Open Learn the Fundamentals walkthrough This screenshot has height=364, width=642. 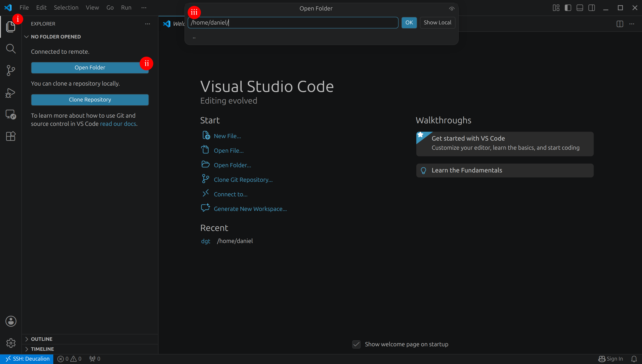coord(505,170)
